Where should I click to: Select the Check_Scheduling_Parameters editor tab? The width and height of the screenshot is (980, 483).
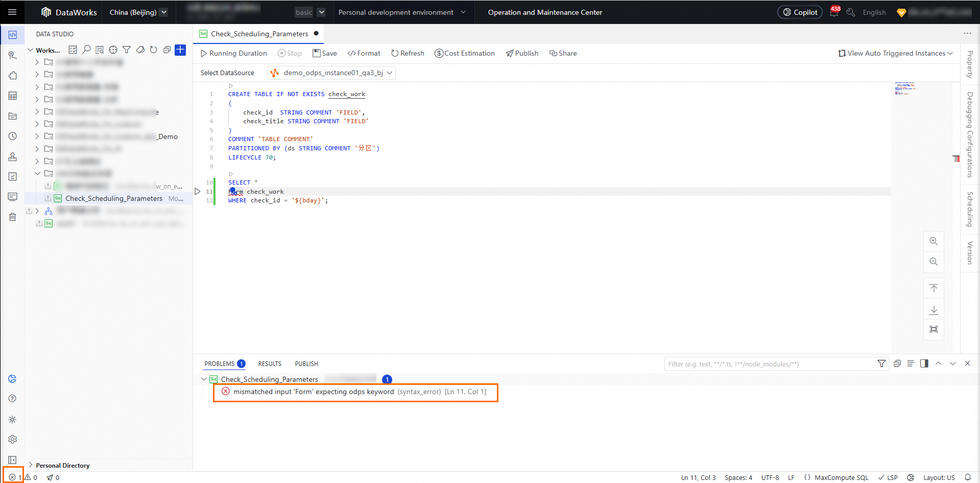click(x=259, y=34)
